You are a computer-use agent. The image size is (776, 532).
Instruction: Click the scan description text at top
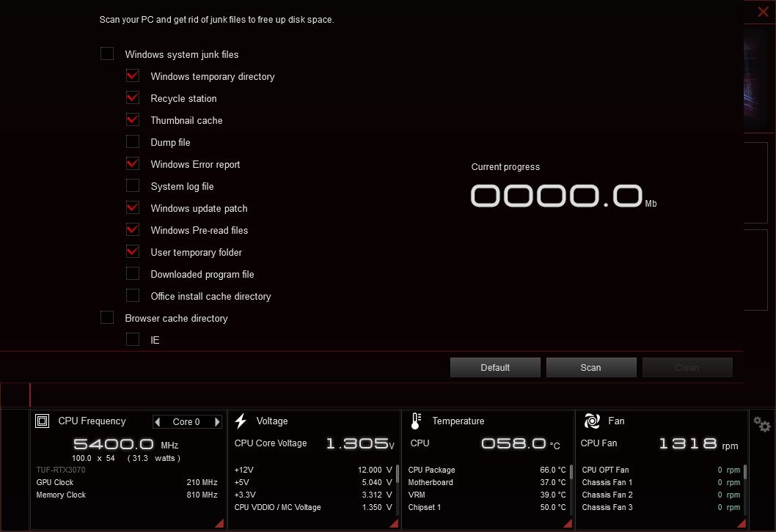[x=217, y=20]
